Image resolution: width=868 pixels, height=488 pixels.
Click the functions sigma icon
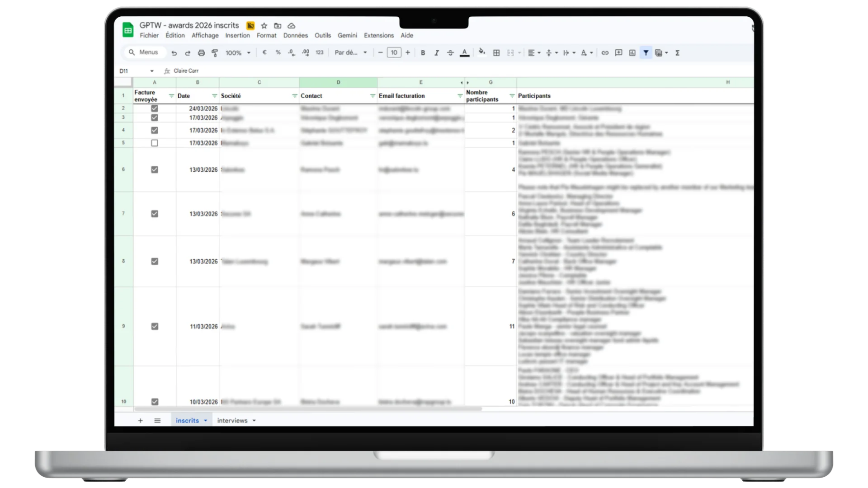677,53
